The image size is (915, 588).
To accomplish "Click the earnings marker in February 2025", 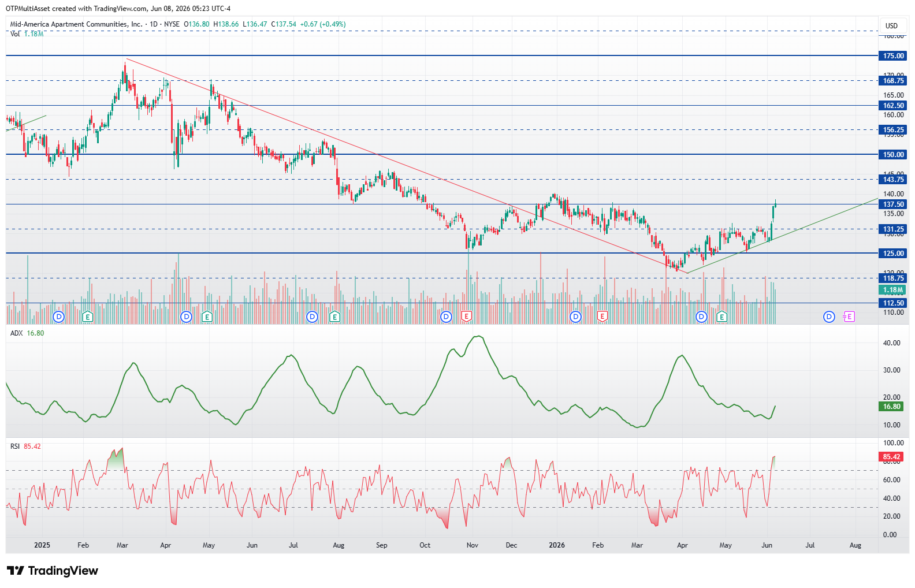I will (88, 317).
